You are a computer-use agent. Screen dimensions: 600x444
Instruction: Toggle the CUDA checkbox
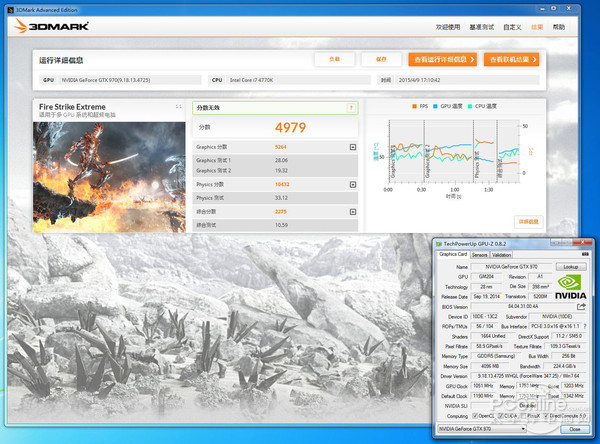[501, 416]
